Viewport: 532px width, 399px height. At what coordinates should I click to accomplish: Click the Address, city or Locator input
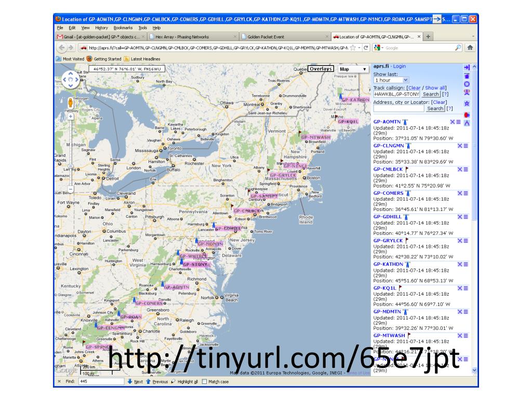398,109
